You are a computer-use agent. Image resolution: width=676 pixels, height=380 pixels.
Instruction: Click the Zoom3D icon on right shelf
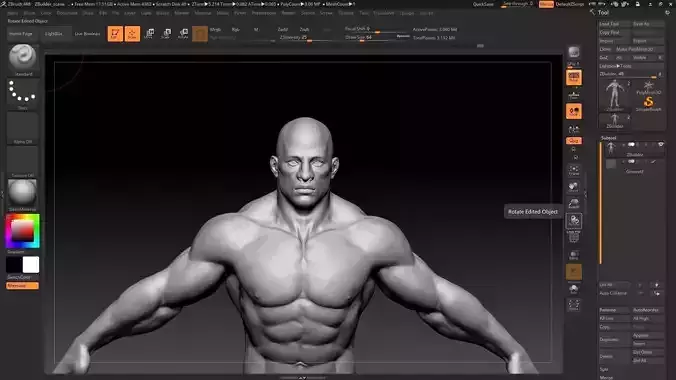tap(574, 204)
